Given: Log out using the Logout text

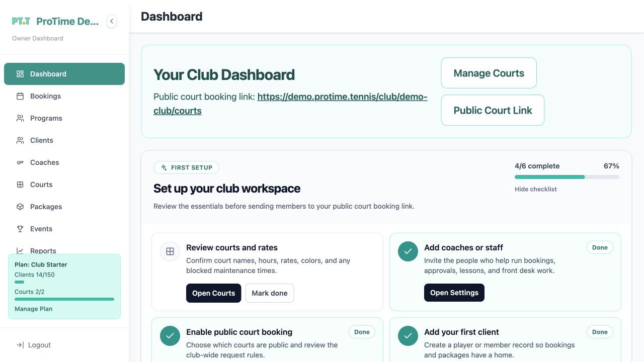Looking at the screenshot, I should point(40,345).
